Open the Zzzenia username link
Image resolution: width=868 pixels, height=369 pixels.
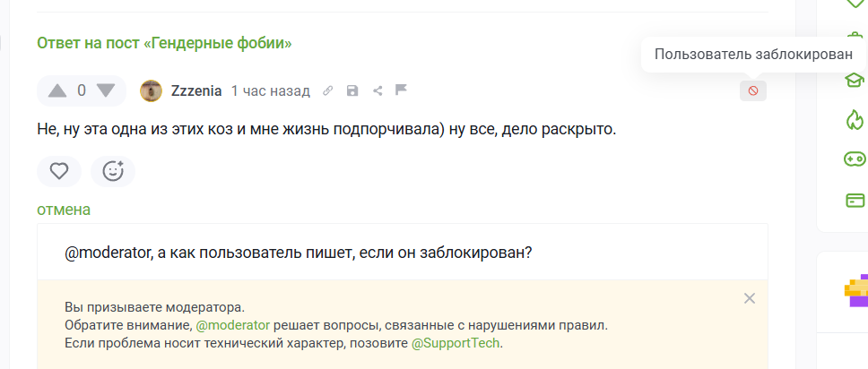(196, 90)
